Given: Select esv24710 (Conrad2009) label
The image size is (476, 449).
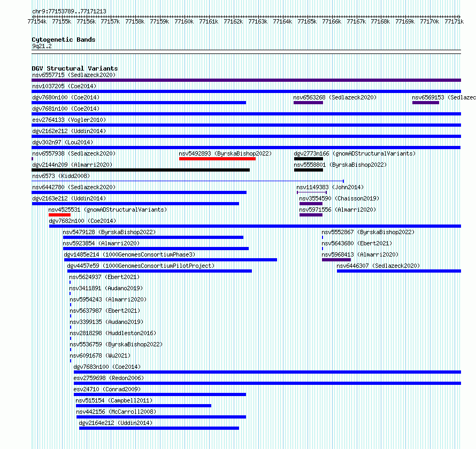Looking at the screenshot, I should point(107,389).
